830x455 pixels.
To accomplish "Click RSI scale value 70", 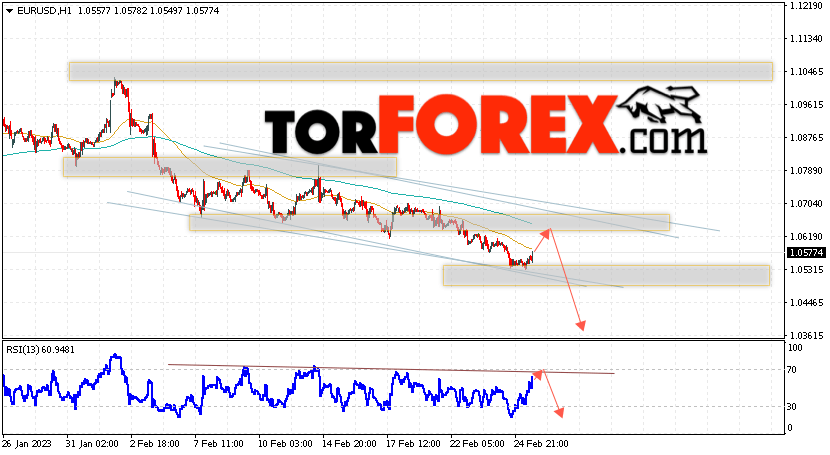I will click(x=792, y=370).
